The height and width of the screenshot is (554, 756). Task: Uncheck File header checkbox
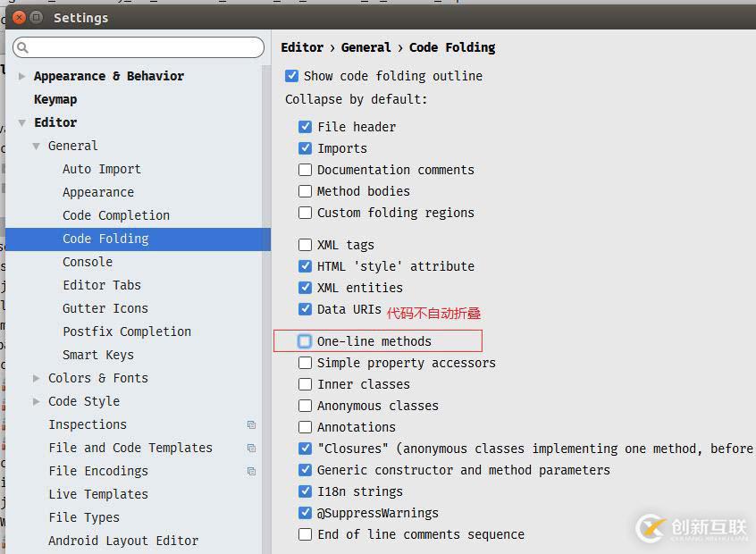(x=306, y=127)
